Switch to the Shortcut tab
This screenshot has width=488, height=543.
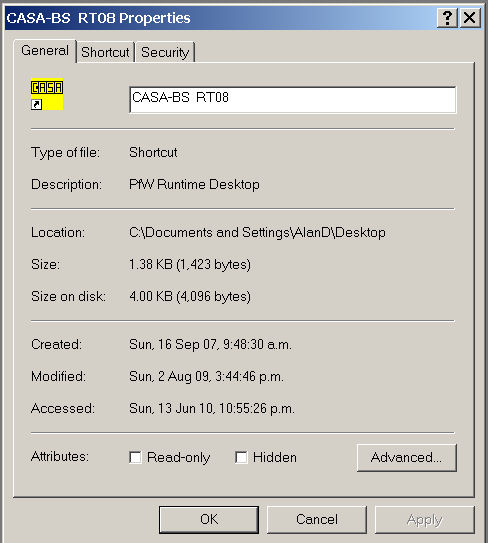105,52
